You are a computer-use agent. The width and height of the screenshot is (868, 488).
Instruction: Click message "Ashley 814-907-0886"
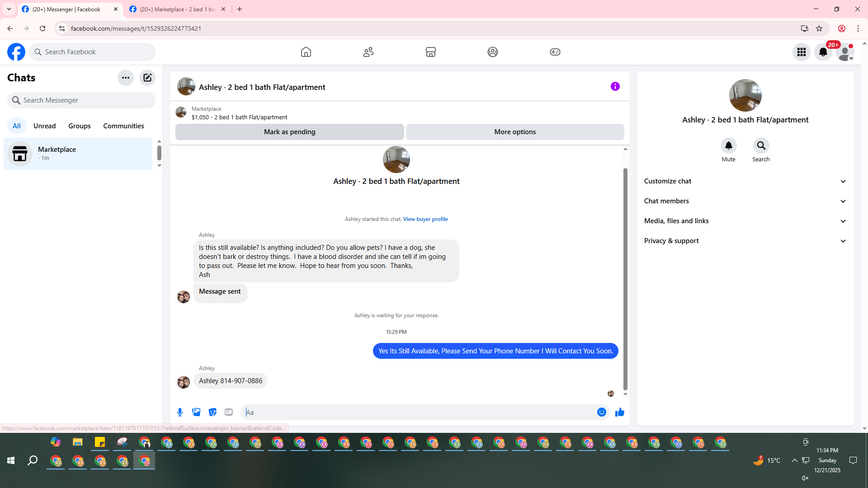231,381
